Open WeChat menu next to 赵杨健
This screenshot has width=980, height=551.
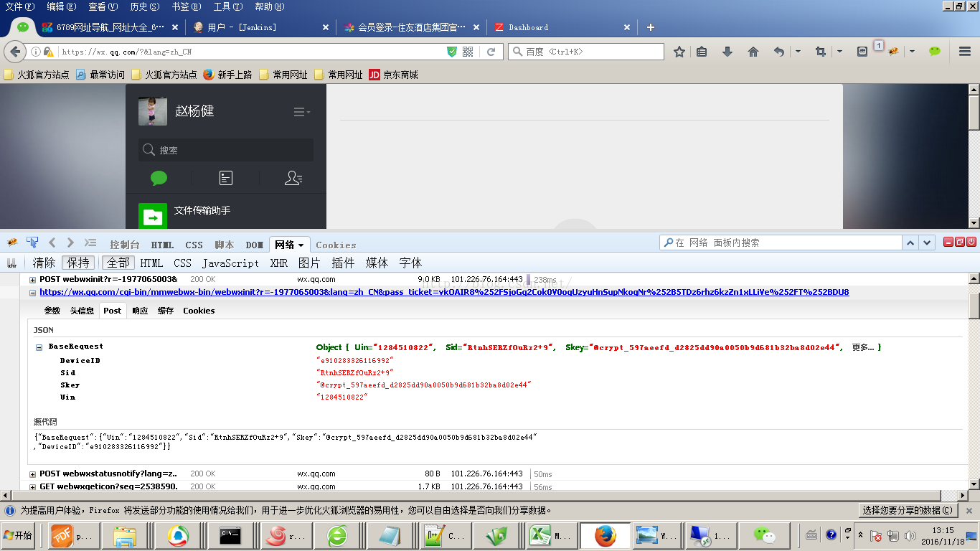tap(302, 112)
